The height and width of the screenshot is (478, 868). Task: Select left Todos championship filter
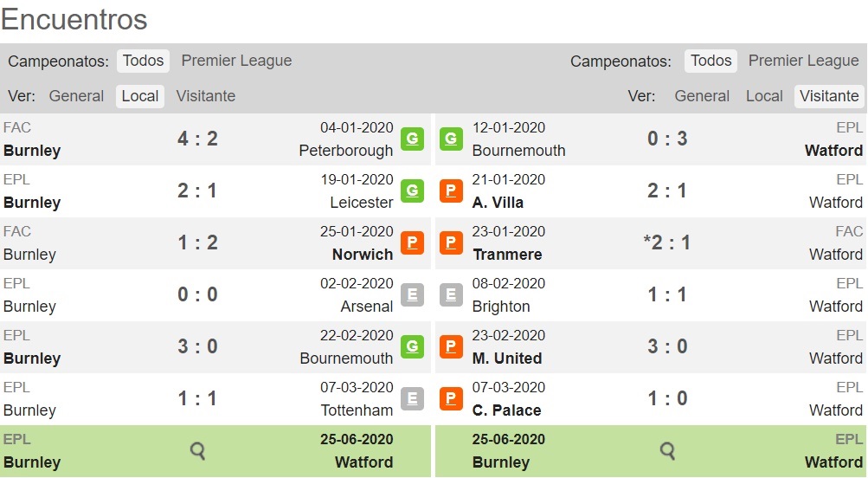143,61
